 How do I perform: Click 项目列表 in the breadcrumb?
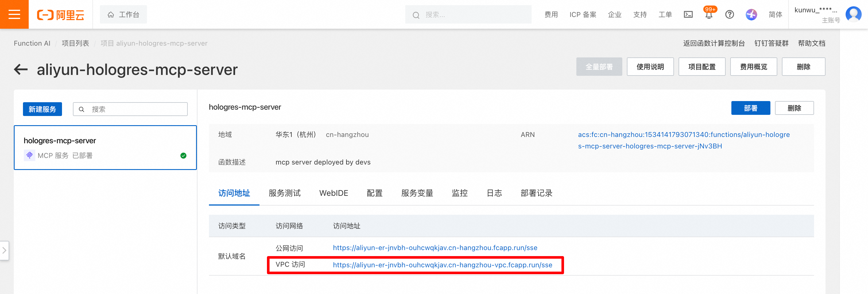(x=75, y=43)
